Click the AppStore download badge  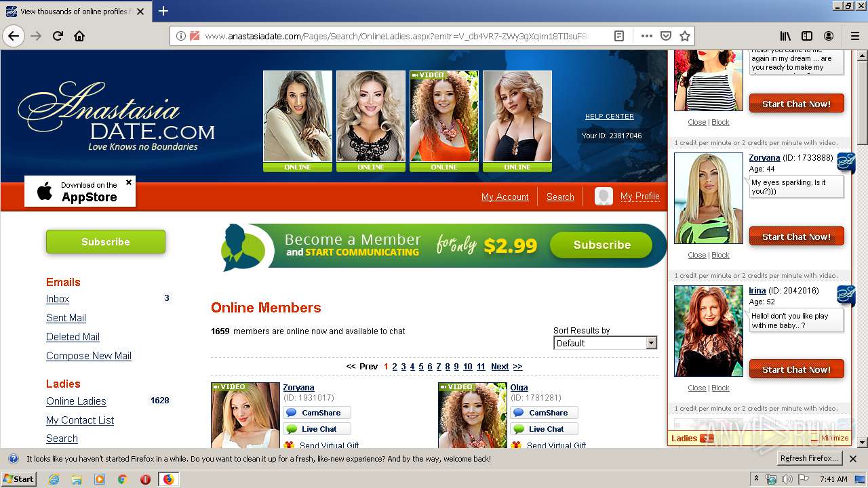pos(80,191)
